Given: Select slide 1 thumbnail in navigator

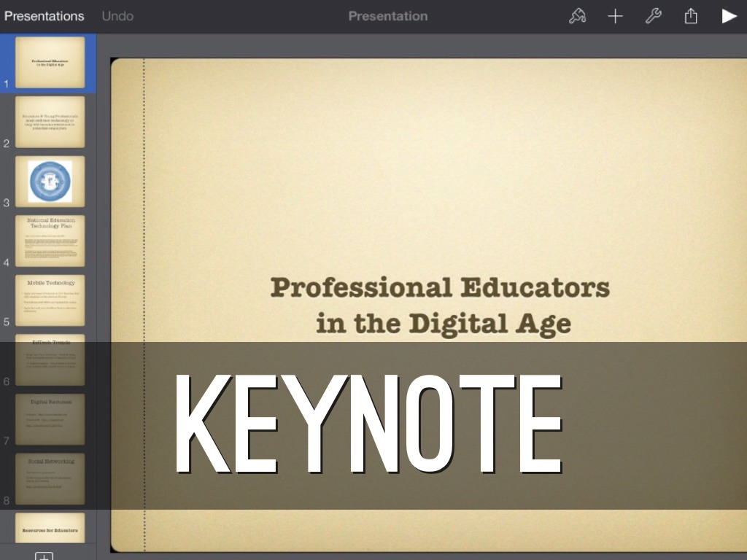Looking at the screenshot, I should (50, 63).
